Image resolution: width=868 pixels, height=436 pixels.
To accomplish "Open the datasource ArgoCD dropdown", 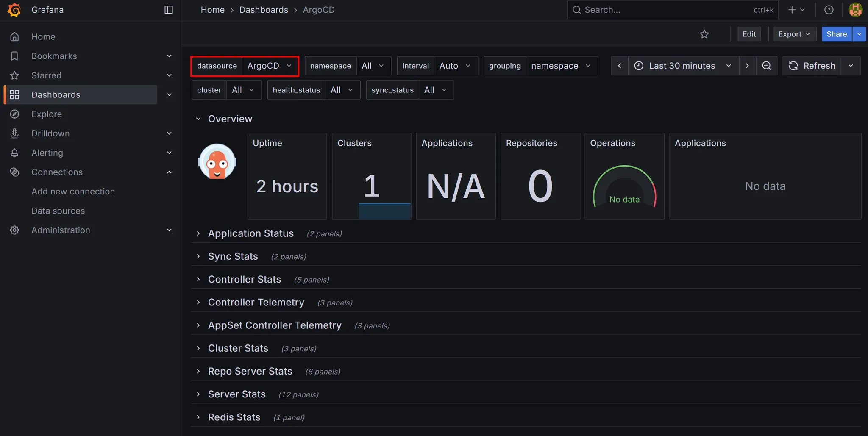I will coord(270,66).
